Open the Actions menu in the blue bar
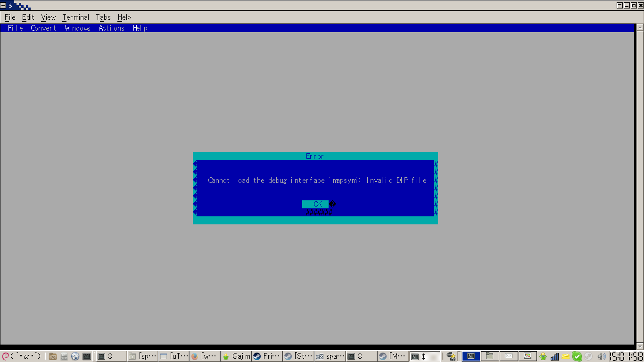 [x=111, y=28]
